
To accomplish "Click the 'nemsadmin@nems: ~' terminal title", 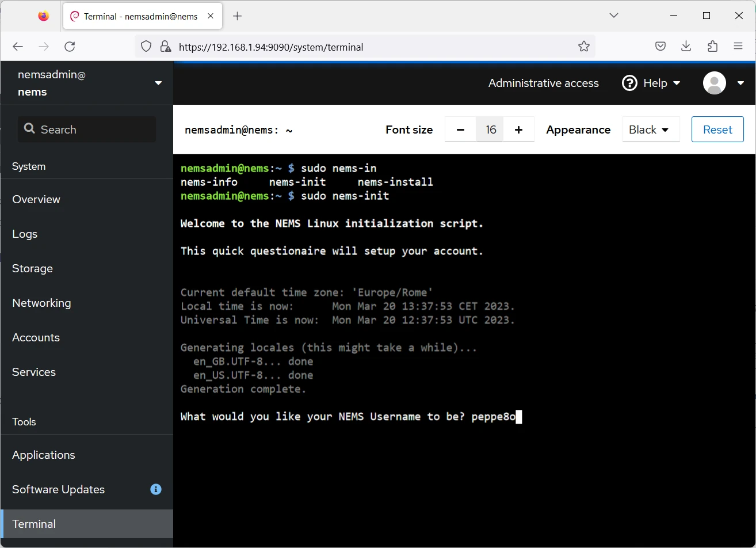I will (238, 130).
